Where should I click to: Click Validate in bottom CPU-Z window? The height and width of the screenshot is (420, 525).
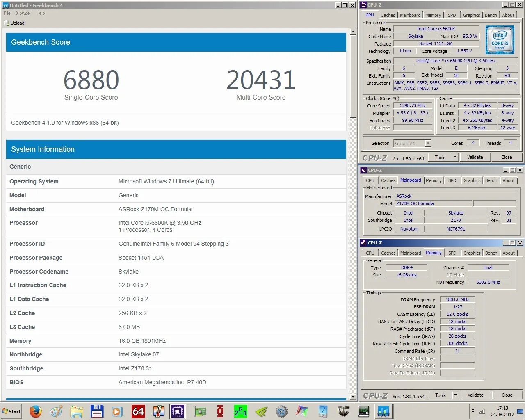(475, 395)
